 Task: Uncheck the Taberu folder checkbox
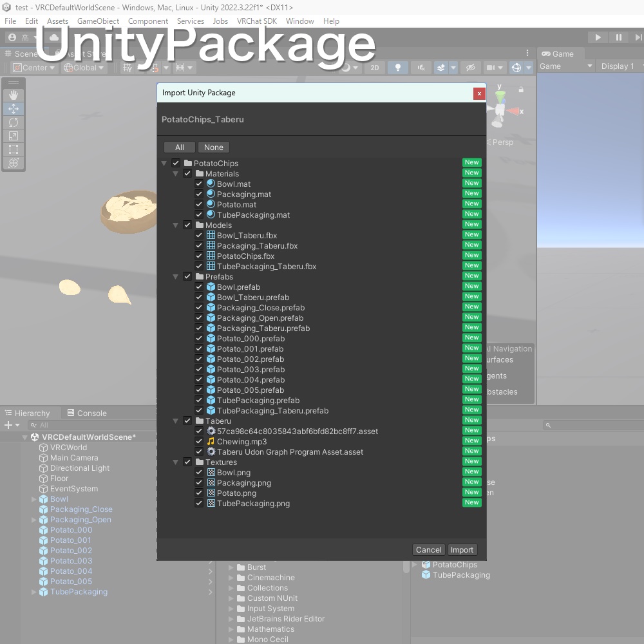coord(187,421)
